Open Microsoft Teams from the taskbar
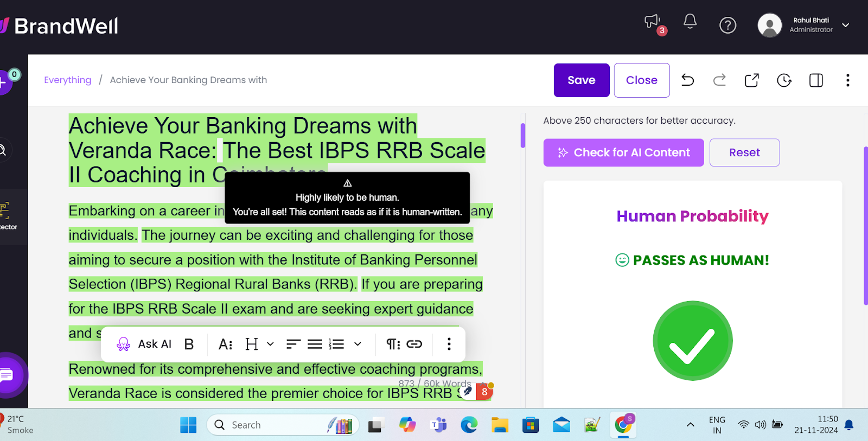The width and height of the screenshot is (868, 441). click(438, 425)
